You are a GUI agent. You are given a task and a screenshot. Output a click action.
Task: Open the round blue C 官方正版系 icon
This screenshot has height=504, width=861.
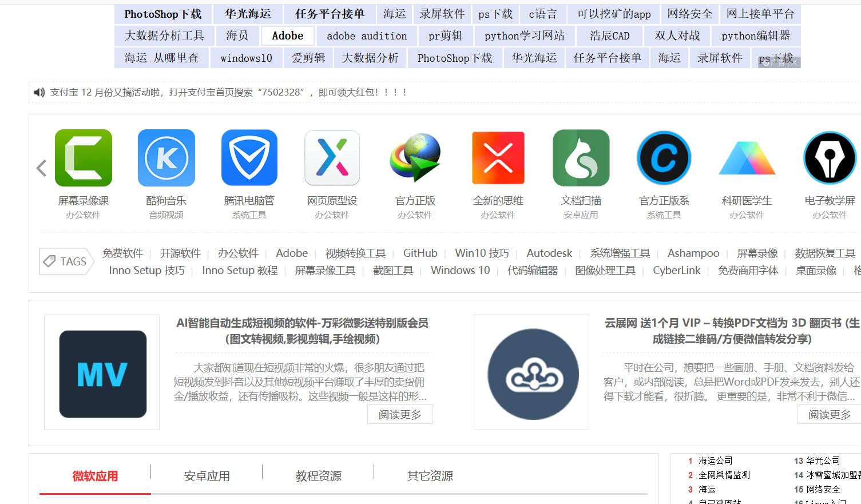click(664, 158)
